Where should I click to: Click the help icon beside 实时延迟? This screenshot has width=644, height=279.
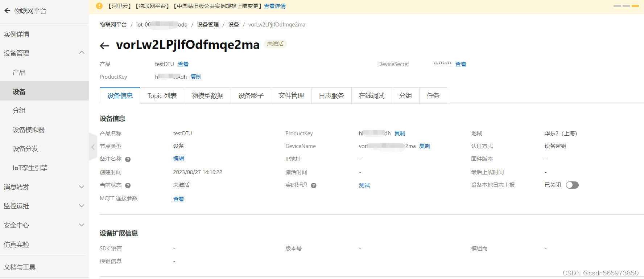click(314, 185)
